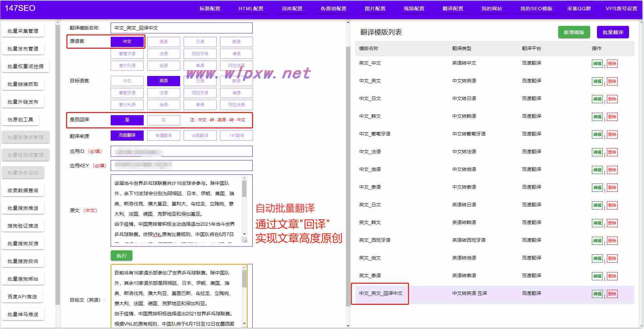This screenshot has width=644, height=329.
Task: Open 批量搜狗反馈 in the sidebar
Action: pyautogui.click(x=23, y=244)
